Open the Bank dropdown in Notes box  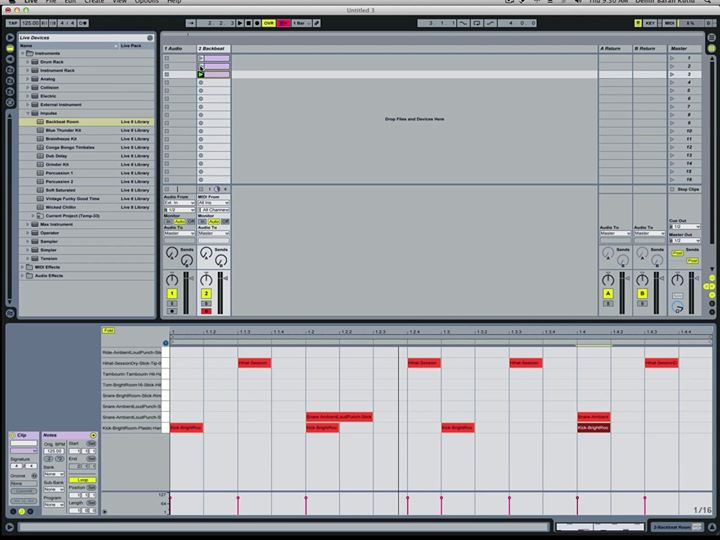[54, 474]
